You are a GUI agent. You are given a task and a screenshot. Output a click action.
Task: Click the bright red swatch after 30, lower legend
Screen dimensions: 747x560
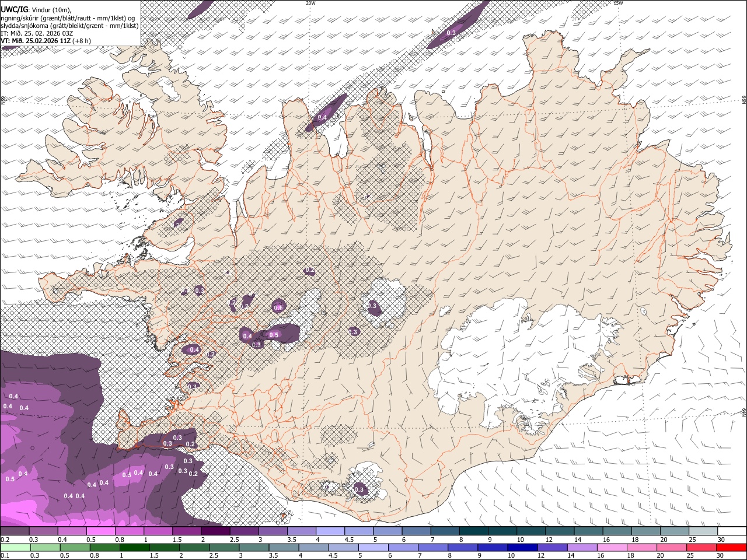(x=731, y=547)
